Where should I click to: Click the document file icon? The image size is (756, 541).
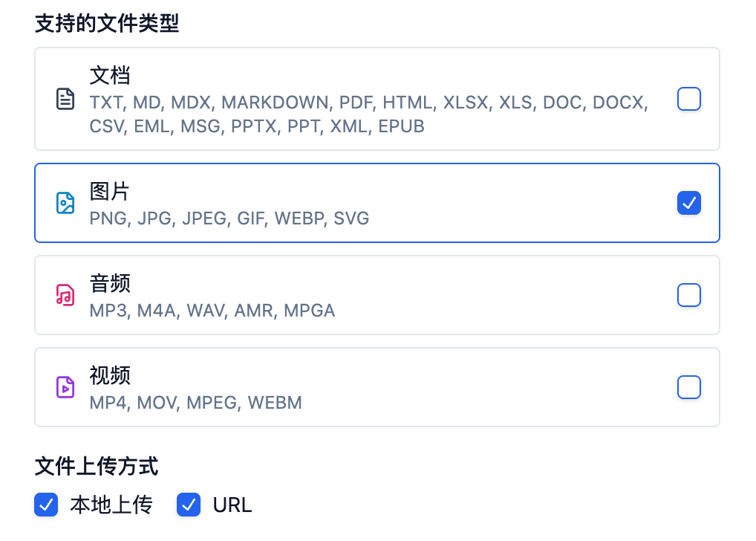[x=65, y=98]
